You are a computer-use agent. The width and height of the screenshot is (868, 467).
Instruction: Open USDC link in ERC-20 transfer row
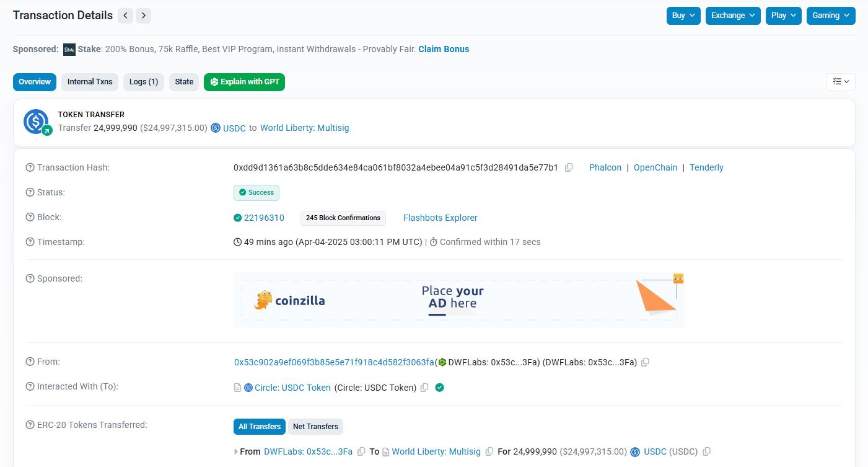click(655, 451)
